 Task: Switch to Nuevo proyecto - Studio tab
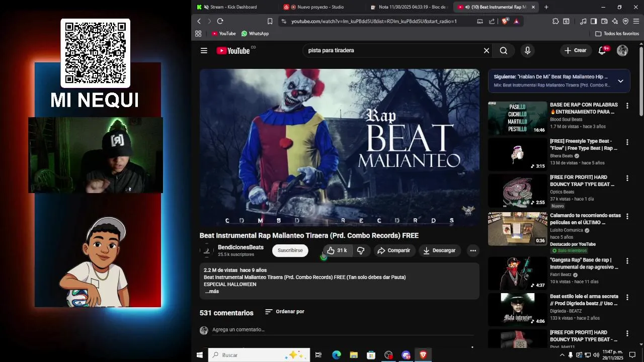(x=320, y=7)
